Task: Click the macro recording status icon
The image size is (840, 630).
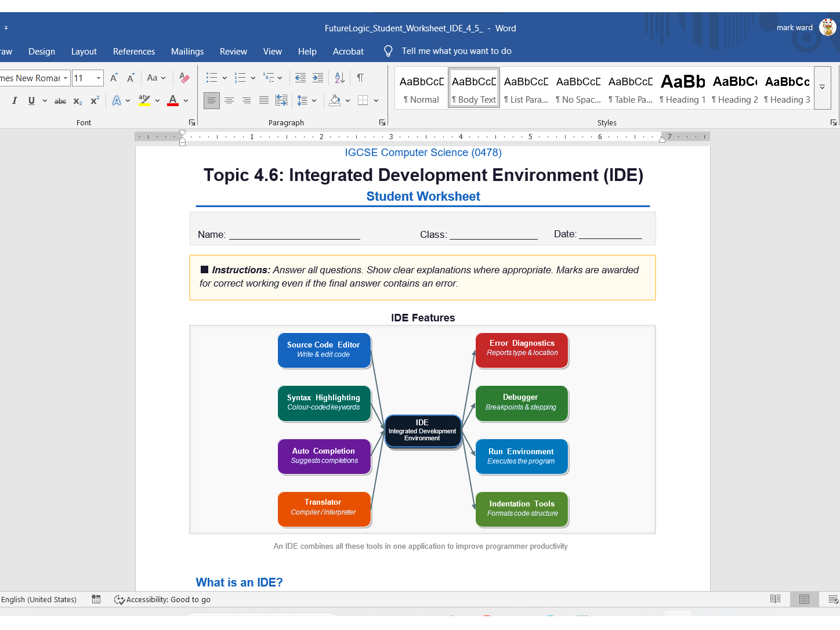Action: click(x=96, y=599)
